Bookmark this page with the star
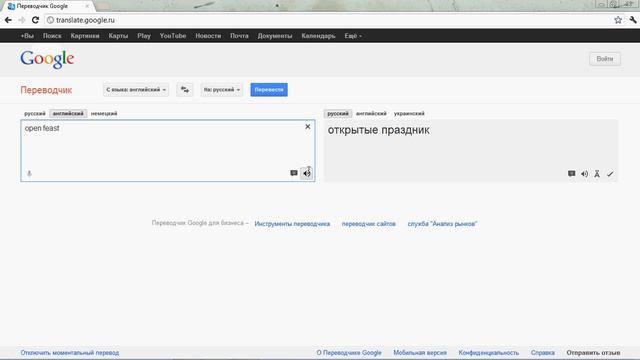Image resolution: width=640 pixels, height=360 pixels. 618,20
